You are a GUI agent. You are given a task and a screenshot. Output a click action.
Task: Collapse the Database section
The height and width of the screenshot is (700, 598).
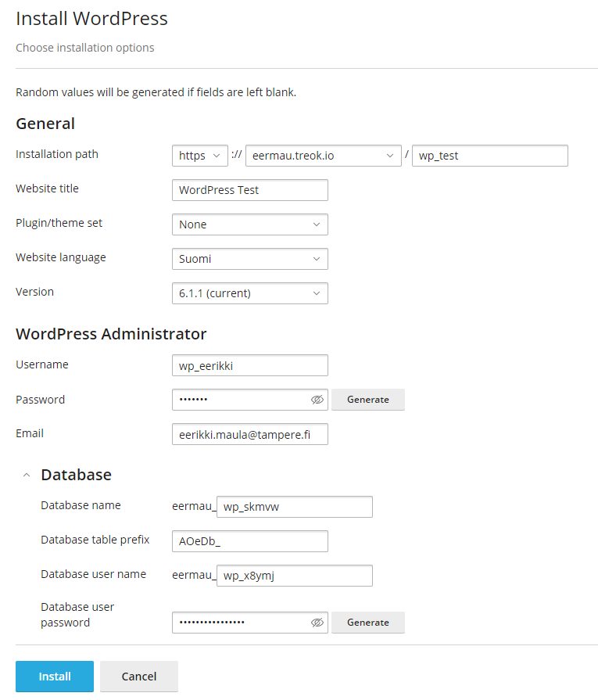[26, 474]
